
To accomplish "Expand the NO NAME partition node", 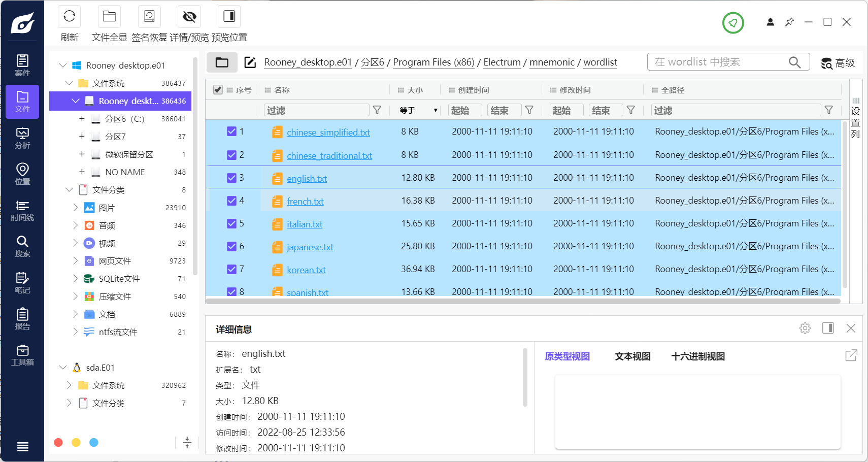I will 82,172.
